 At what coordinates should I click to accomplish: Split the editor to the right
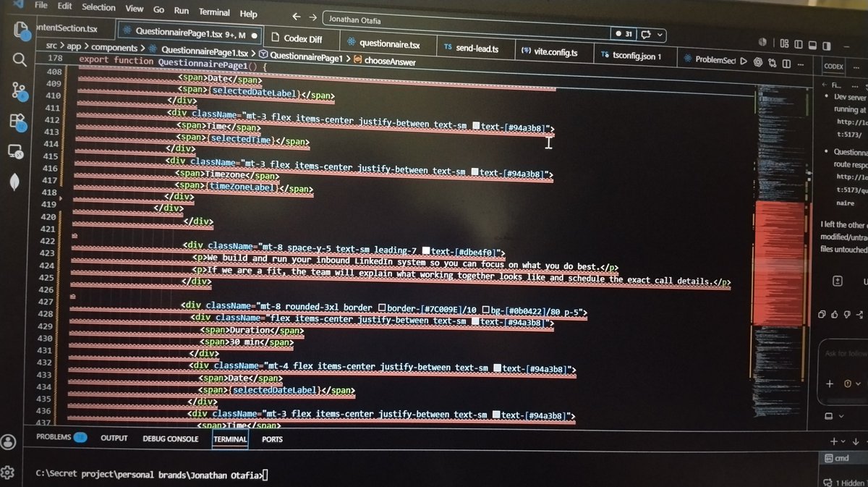(x=787, y=64)
